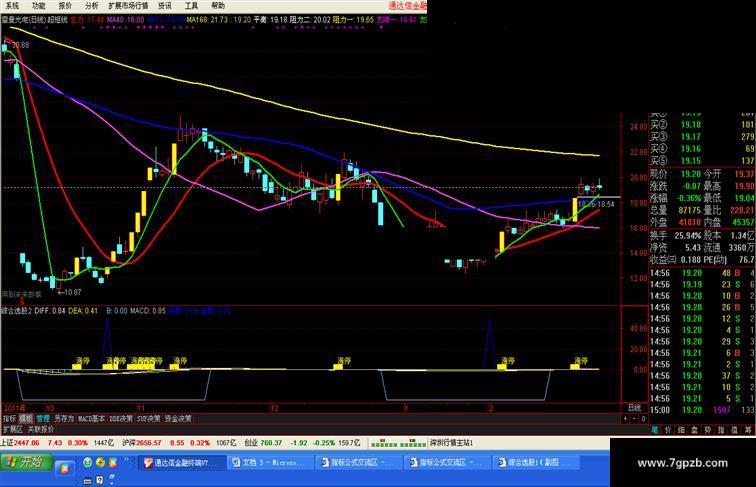Click the green server connection status bars
This screenshot has height=487, width=756.
tap(399, 442)
